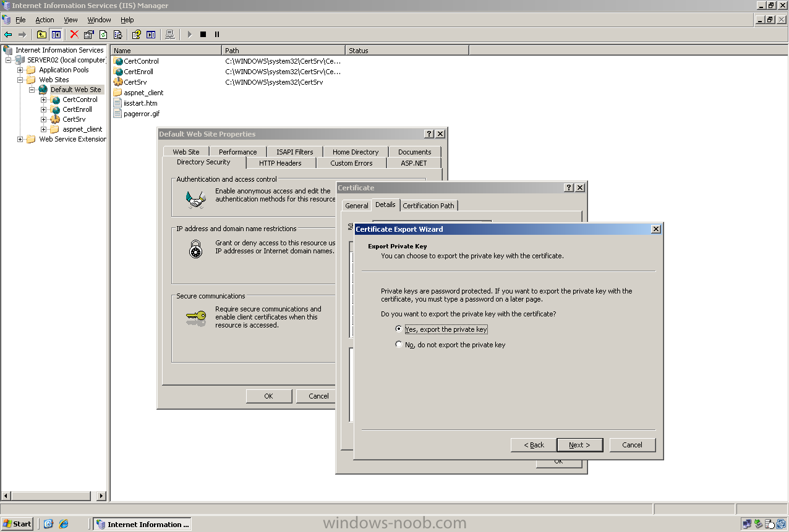Click the CertControl icon in the list pane

(118, 61)
